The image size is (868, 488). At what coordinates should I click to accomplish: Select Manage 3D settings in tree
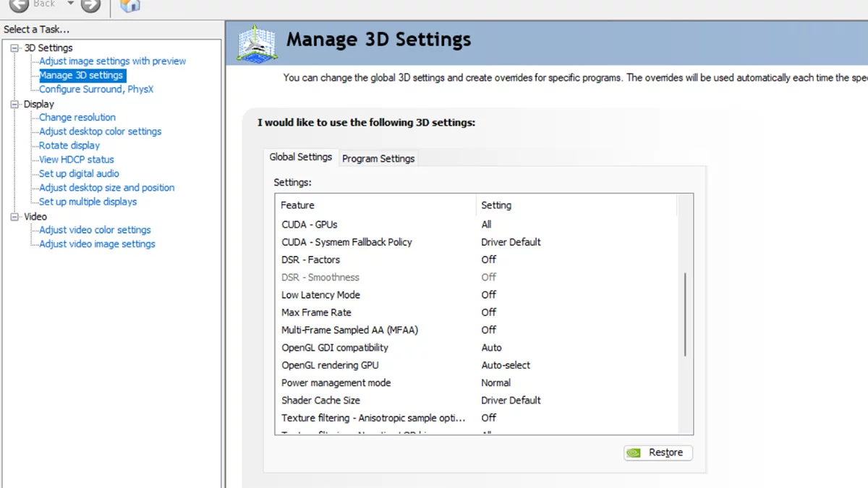pos(81,75)
